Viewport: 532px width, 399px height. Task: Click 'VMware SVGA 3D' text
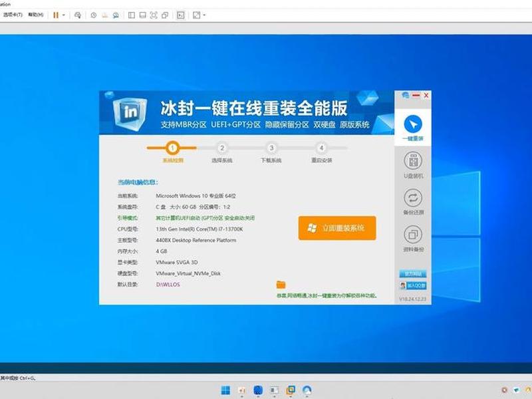pyautogui.click(x=177, y=262)
